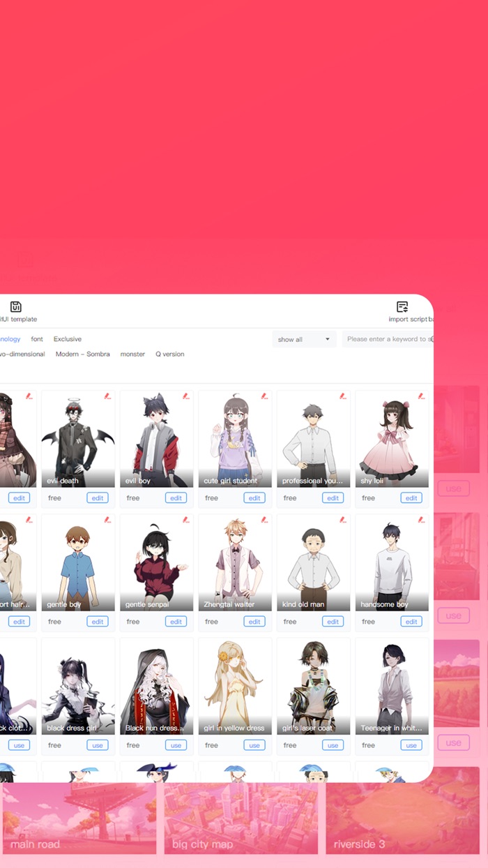Use the Teenager in whit... character
This screenshot has height=868, width=488.
411,745
